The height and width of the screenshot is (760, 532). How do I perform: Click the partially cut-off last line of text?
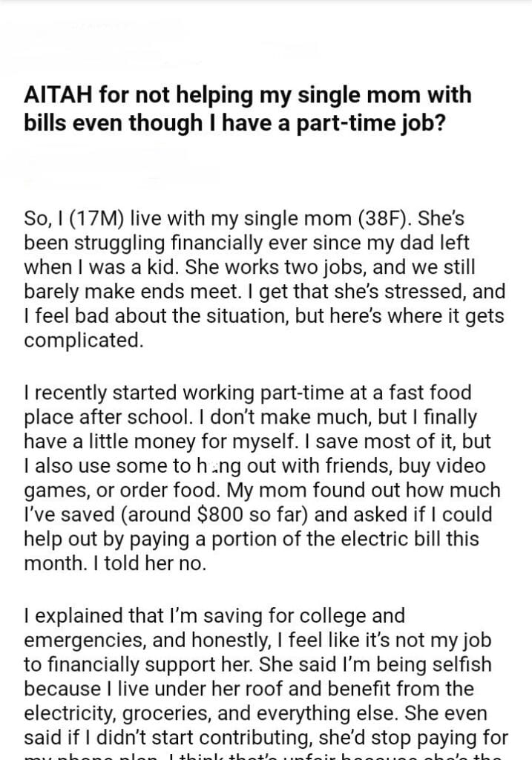266,754
